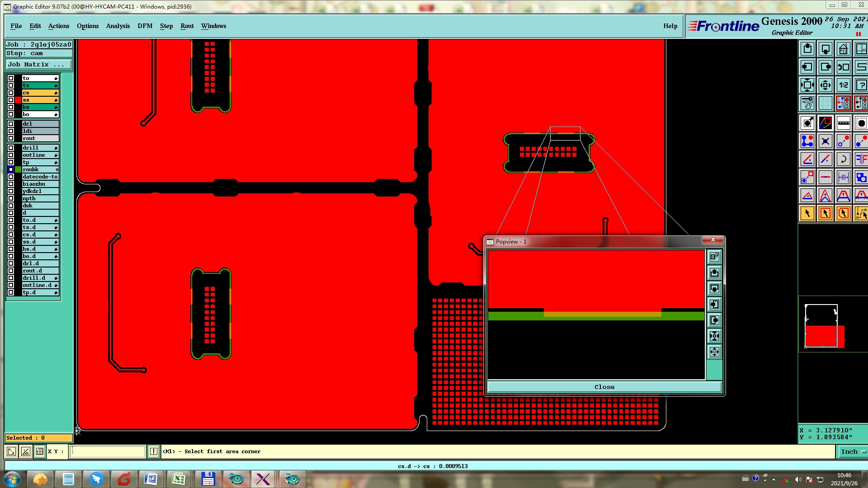The width and height of the screenshot is (868, 488).
Task: Open the Inch units dropdown
Action: pyautogui.click(x=852, y=451)
